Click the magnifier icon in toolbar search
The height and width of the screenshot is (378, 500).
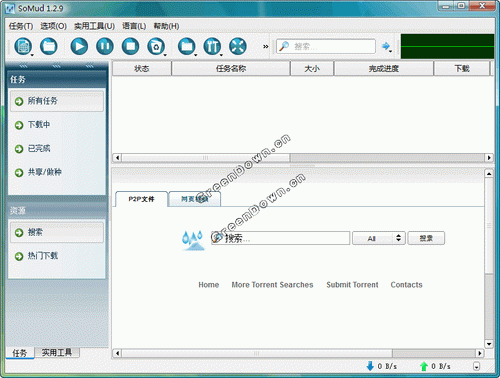[284, 46]
